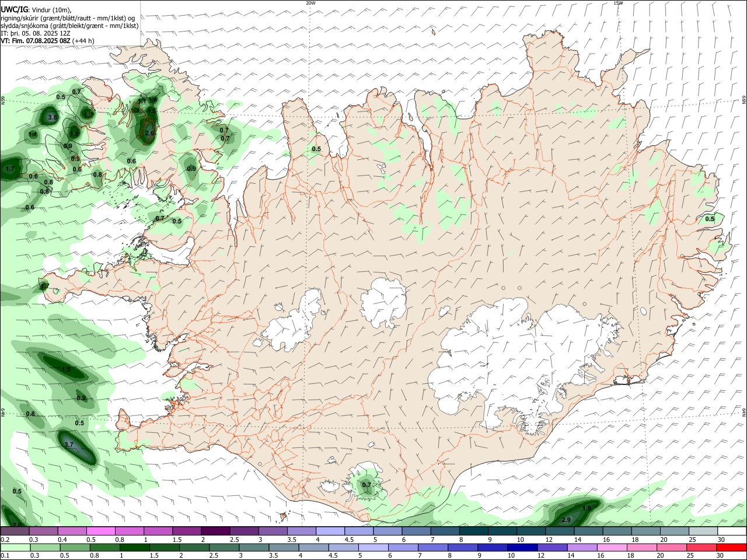Select the light pink swatch at 16 in the bottom legend row

(x=611, y=548)
